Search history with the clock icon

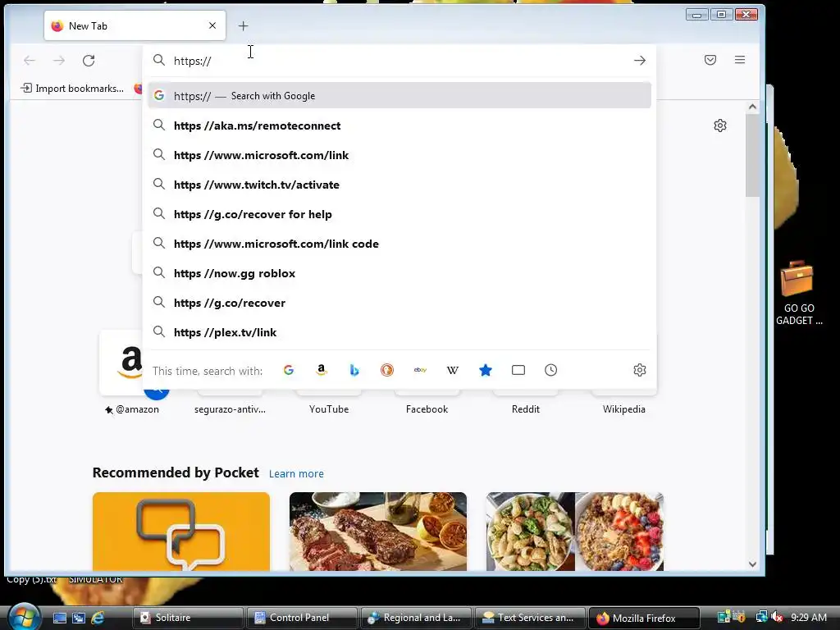[550, 370]
